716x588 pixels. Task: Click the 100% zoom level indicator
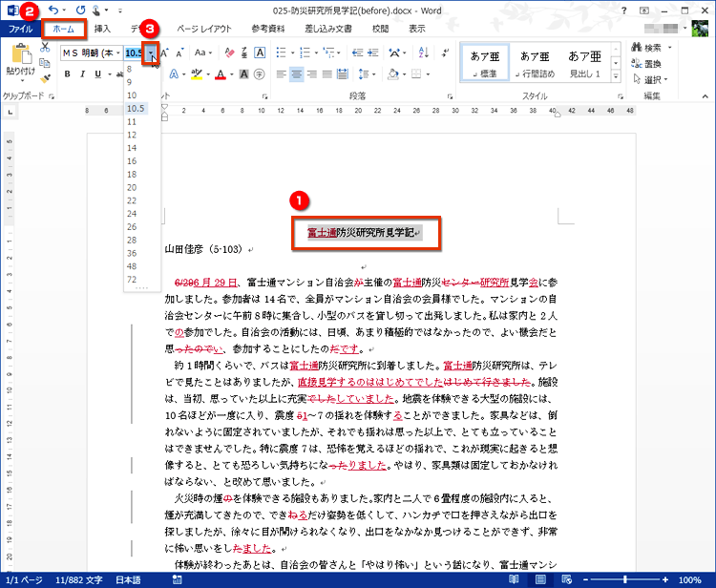click(689, 579)
